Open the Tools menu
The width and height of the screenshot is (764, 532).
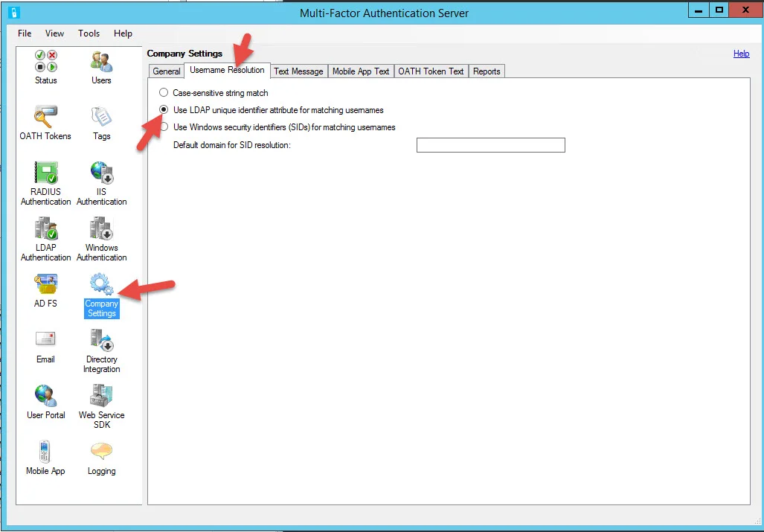coord(89,33)
